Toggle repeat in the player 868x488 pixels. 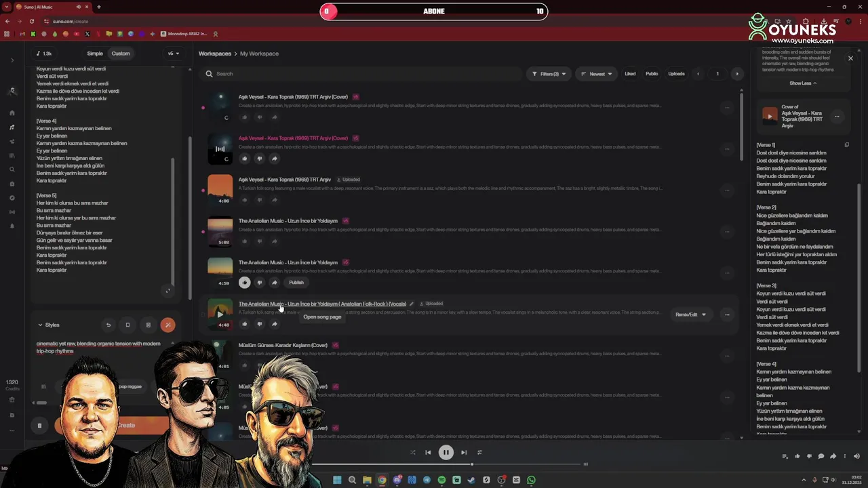[479, 453]
